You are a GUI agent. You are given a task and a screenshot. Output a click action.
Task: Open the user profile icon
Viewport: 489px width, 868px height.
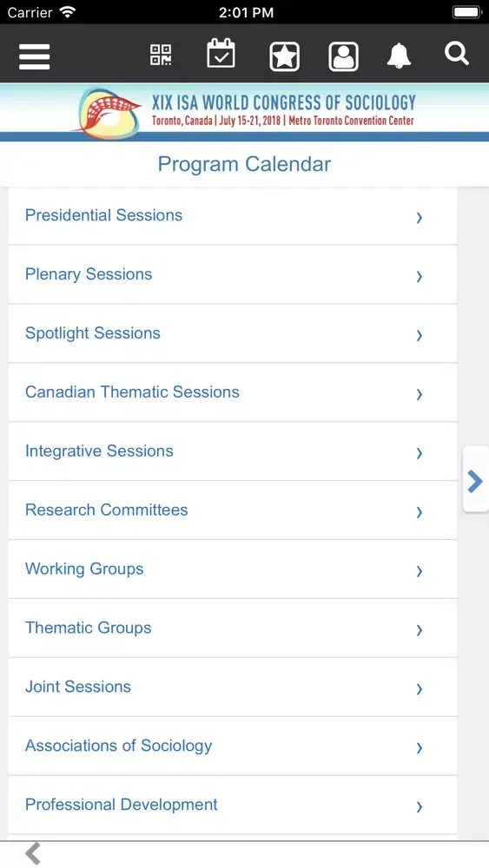(343, 56)
